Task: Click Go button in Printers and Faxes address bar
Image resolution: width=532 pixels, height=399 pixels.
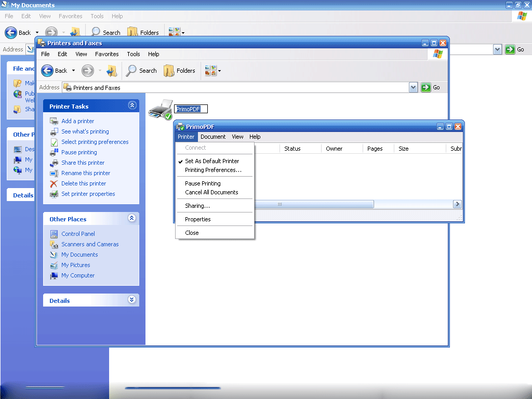Action: pos(431,87)
